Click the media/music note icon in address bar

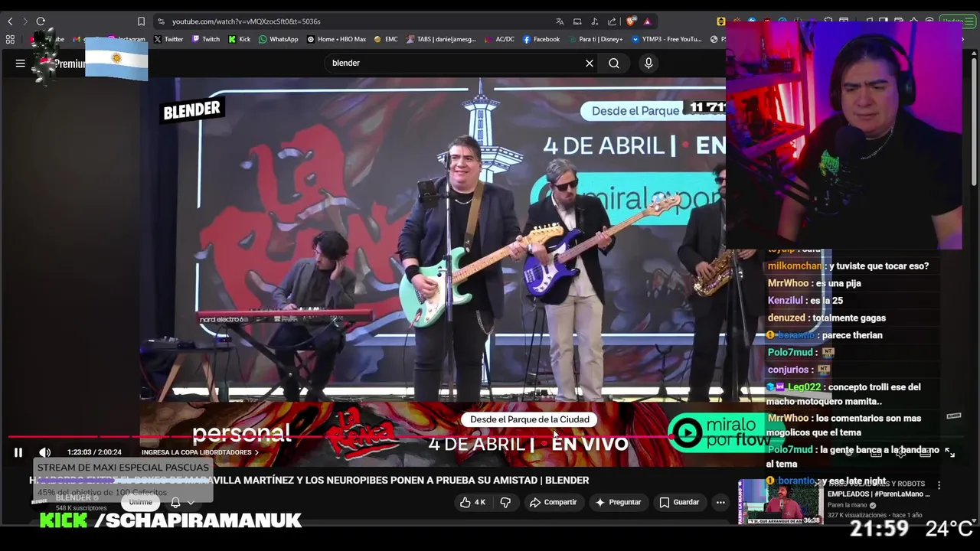595,21
